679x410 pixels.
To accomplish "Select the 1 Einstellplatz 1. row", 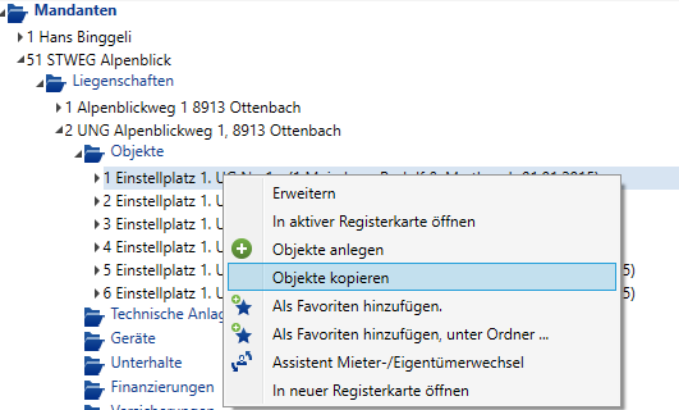I will pyautogui.click(x=163, y=178).
